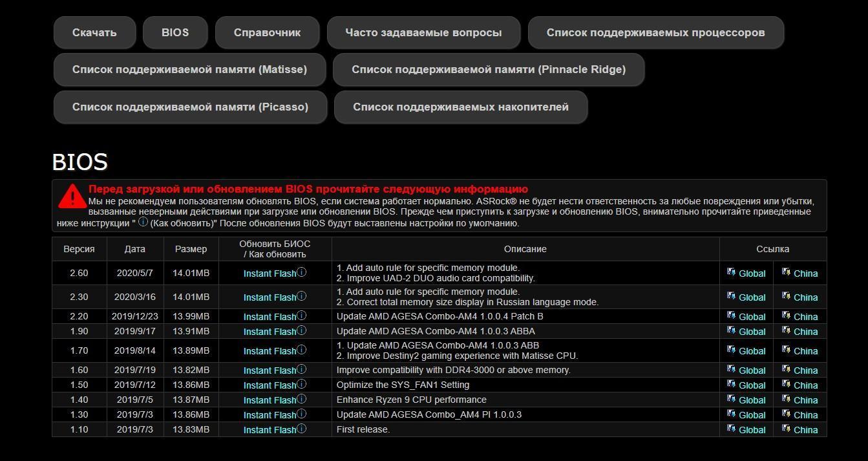Screen dimensions: 868x461
Task: Open the Скачать tab
Action: (94, 32)
